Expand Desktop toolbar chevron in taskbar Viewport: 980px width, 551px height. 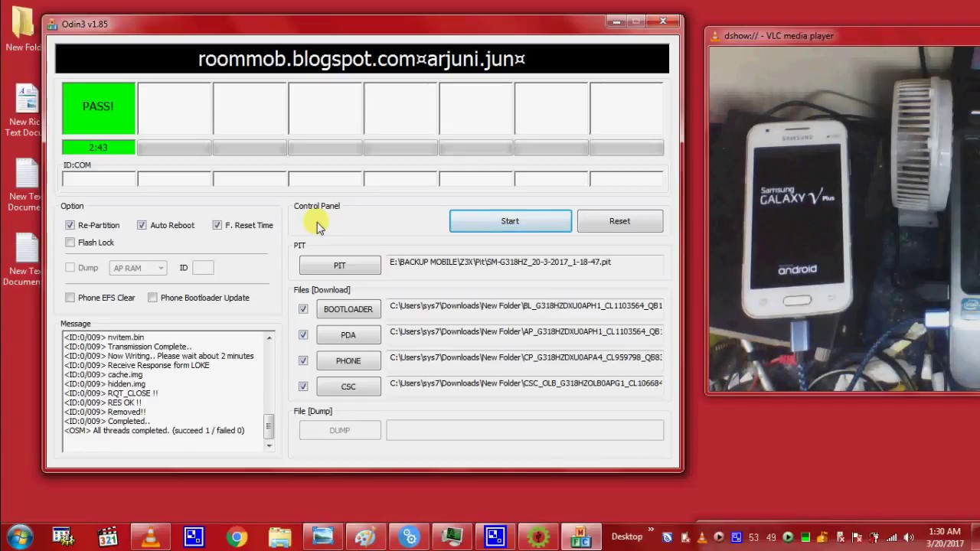pos(651,530)
